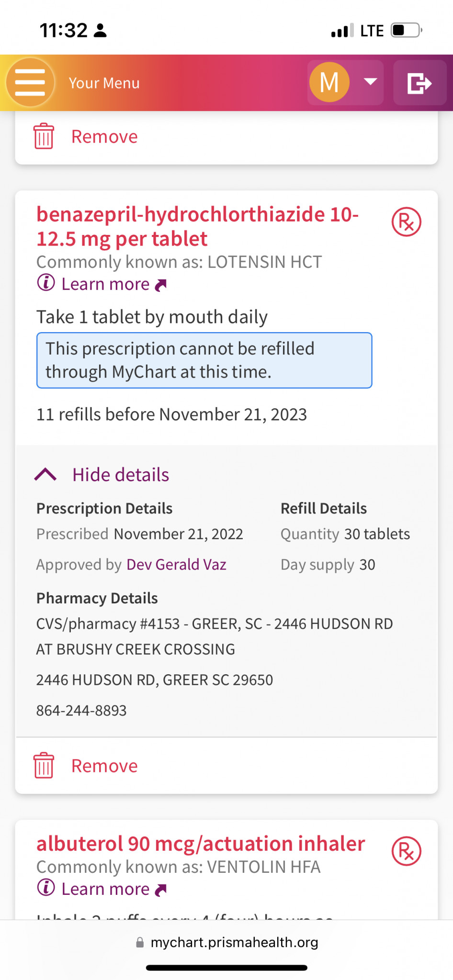Click Rx icon beside benazepril-hydrochlorthiazide
The height and width of the screenshot is (980, 453).
pyautogui.click(x=406, y=222)
